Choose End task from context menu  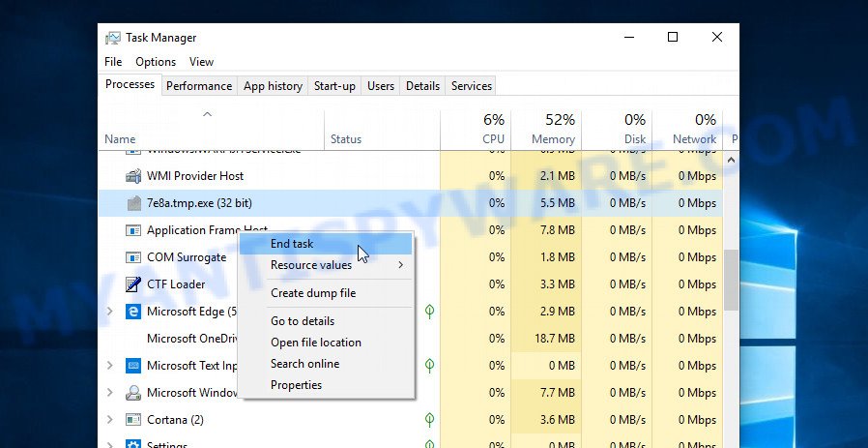point(326,244)
